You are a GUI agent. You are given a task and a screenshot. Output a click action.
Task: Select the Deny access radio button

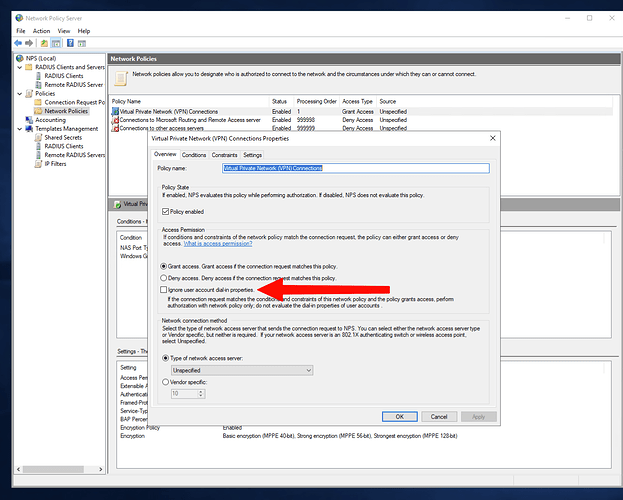tap(163, 278)
